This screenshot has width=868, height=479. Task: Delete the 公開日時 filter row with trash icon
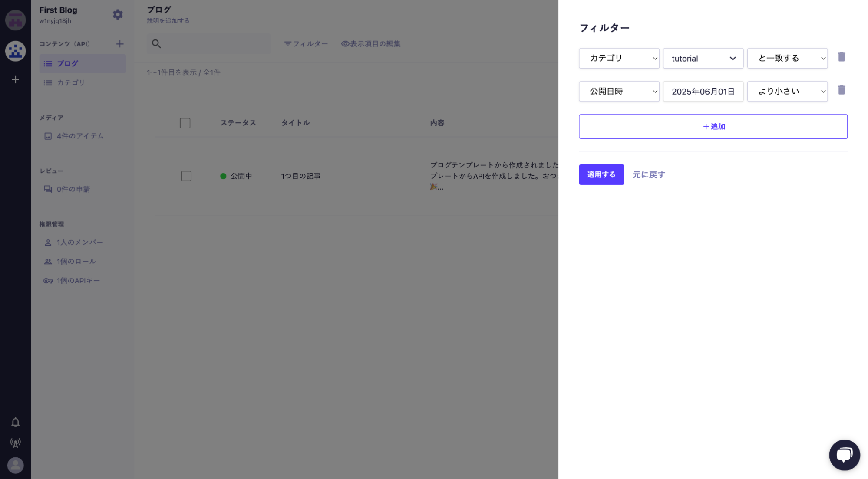pyautogui.click(x=841, y=90)
